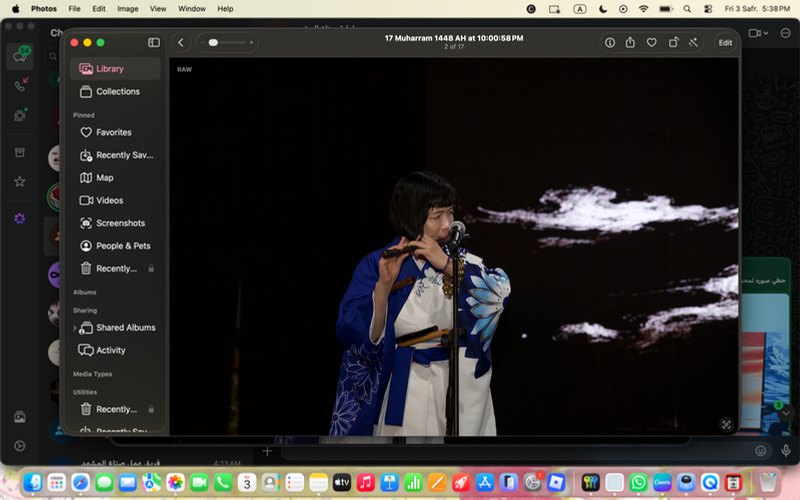Image resolution: width=800 pixels, height=500 pixels.
Task: Open WhatsApp video call dropdown
Action: click(x=758, y=33)
